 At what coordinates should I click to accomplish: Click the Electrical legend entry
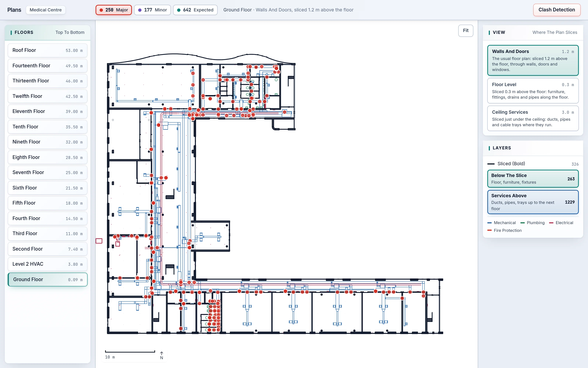[x=561, y=223]
